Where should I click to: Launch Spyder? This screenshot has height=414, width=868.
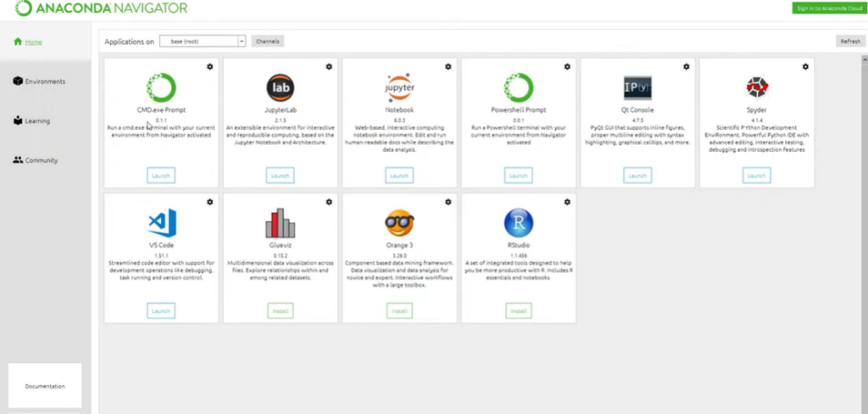tap(756, 176)
